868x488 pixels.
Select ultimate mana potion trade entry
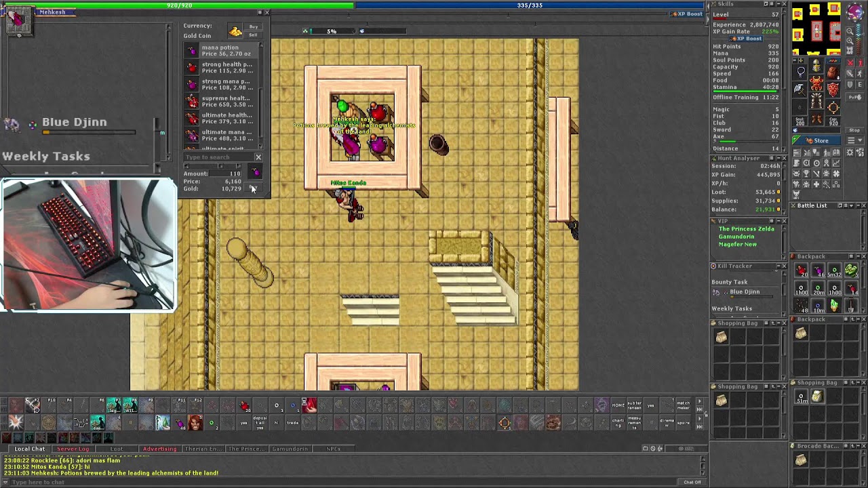219,136
